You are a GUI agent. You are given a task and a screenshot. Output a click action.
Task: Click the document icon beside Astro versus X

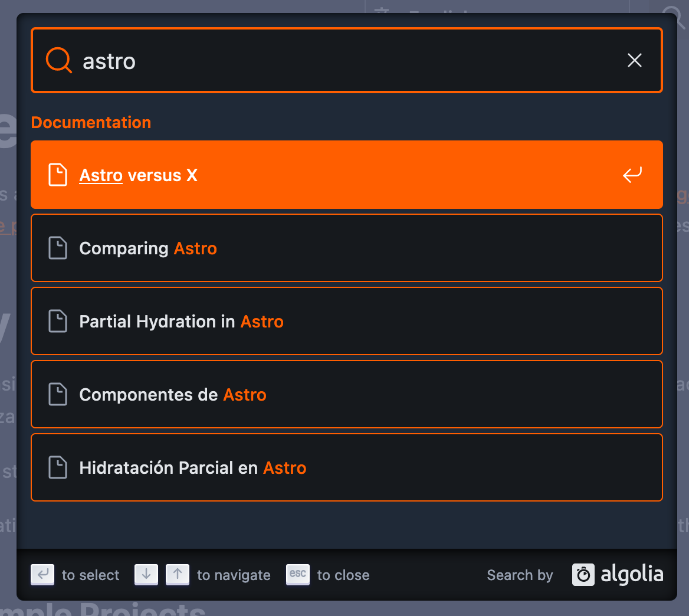point(58,175)
